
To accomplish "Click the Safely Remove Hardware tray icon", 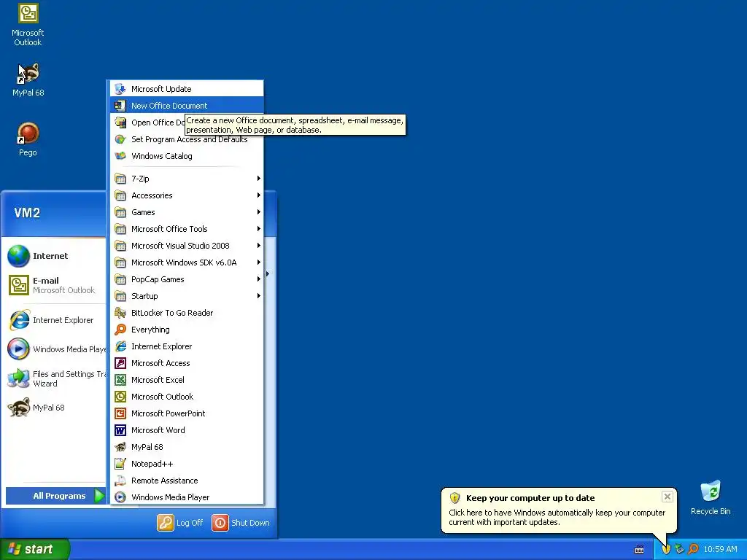I will tap(679, 549).
